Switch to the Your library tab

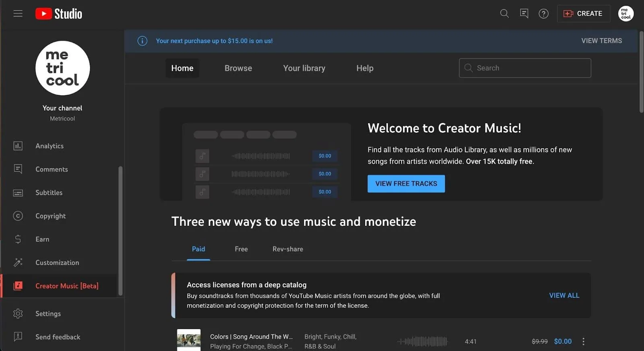tap(304, 68)
